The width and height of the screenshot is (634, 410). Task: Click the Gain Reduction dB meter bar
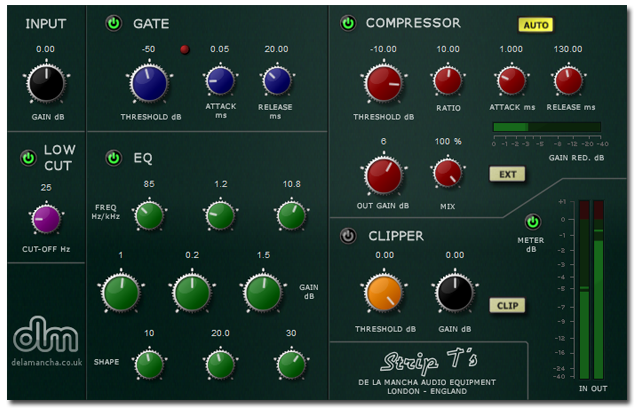click(x=547, y=127)
